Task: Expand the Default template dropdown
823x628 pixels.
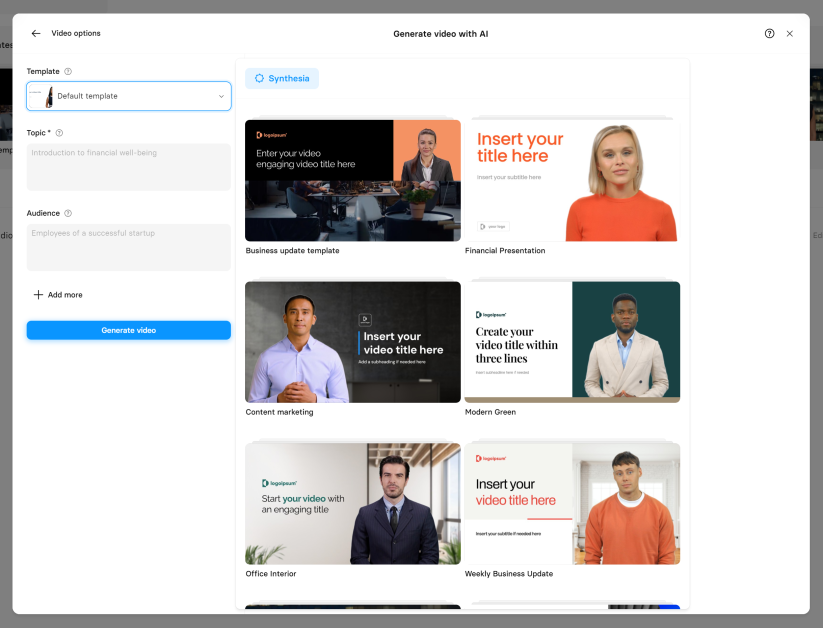Action: (128, 96)
